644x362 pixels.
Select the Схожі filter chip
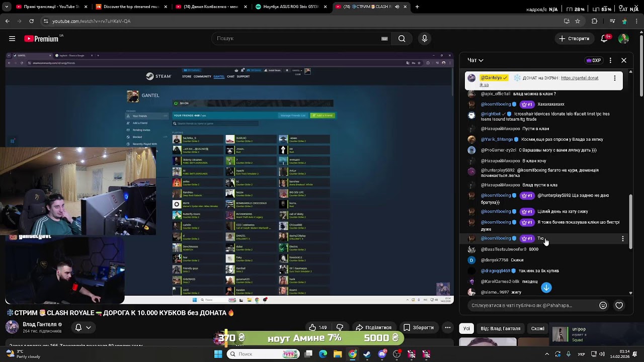click(x=538, y=328)
